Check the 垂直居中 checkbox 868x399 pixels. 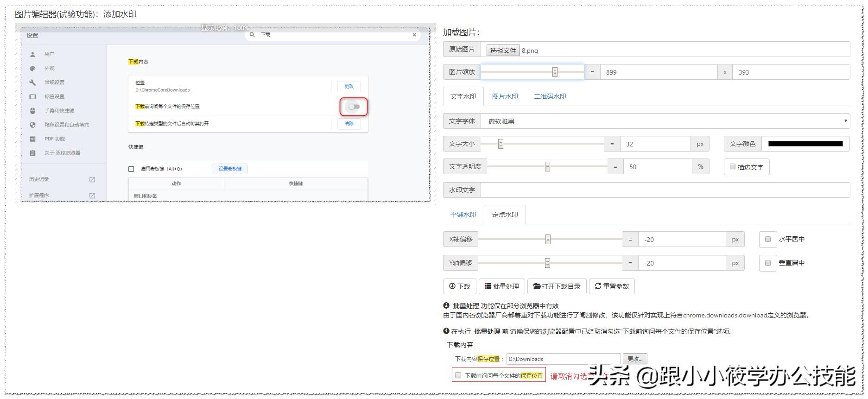coord(768,263)
